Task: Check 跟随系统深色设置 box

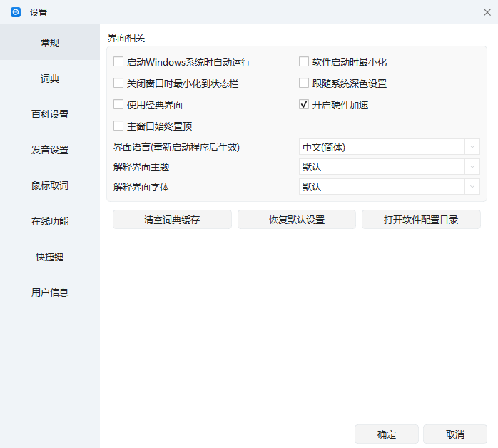Action: 304,83
